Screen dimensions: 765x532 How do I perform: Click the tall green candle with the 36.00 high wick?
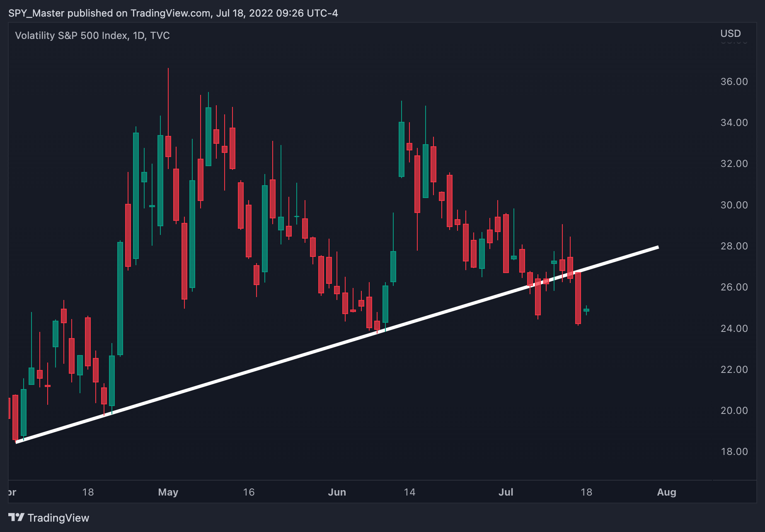point(208,137)
